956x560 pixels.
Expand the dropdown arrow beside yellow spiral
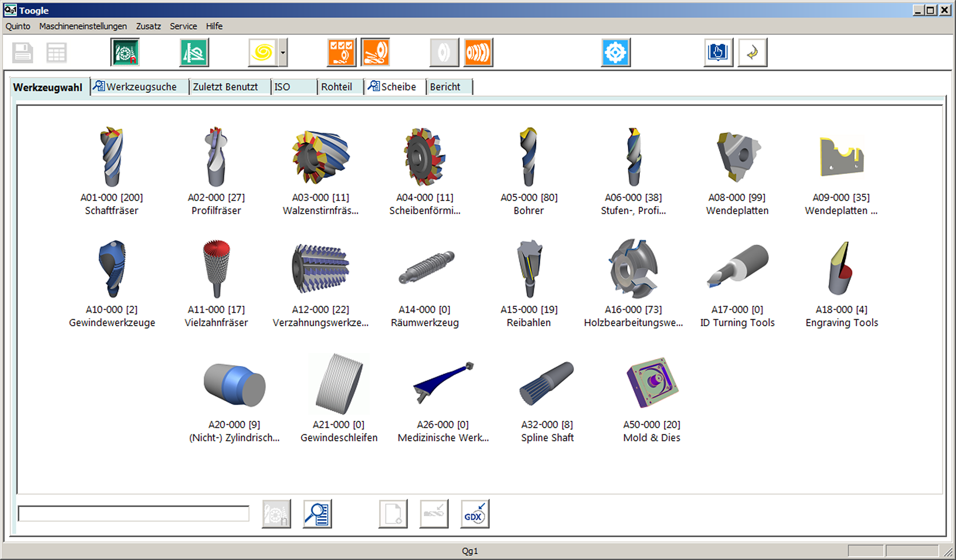tap(283, 52)
